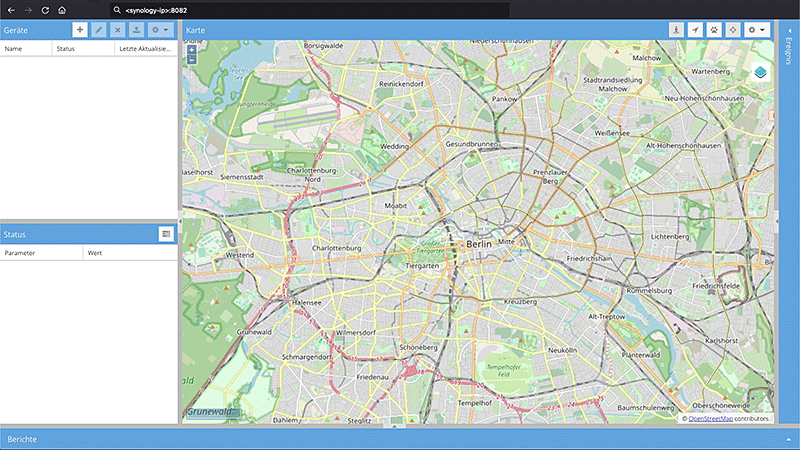Viewport: 800px width, 450px height.
Task: Open the Geräte settings gear dropdown
Action: 159,30
